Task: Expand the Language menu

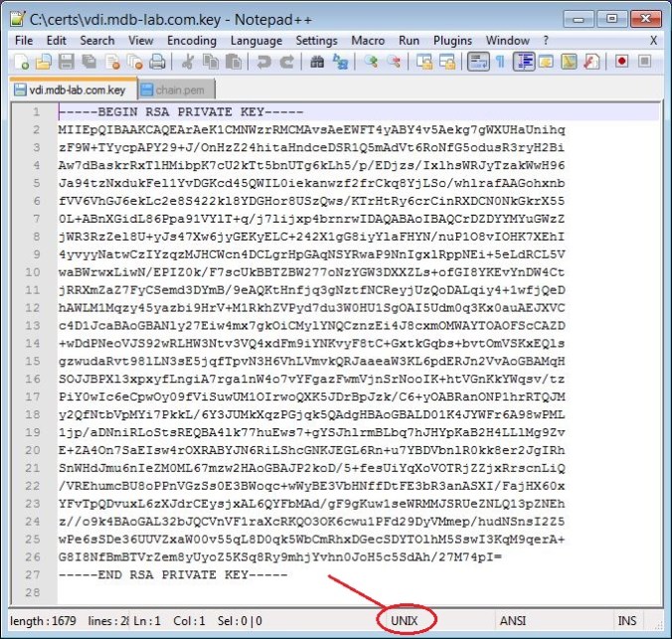Action: (255, 40)
